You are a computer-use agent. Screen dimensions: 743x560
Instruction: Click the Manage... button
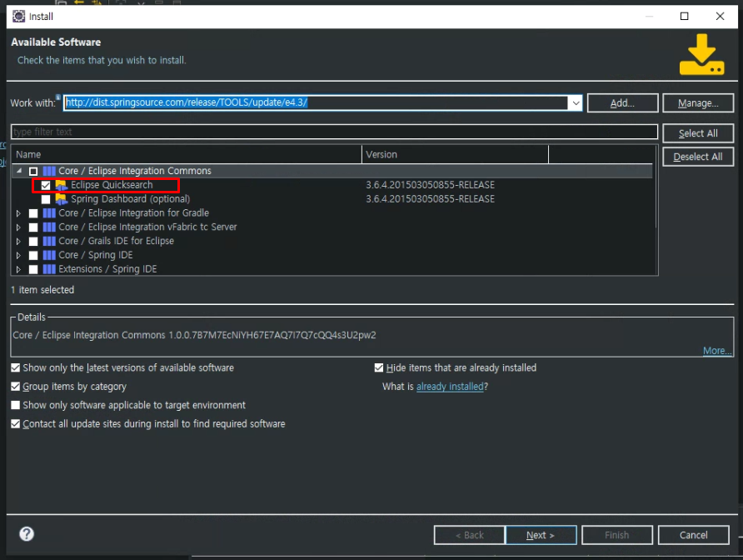698,102
